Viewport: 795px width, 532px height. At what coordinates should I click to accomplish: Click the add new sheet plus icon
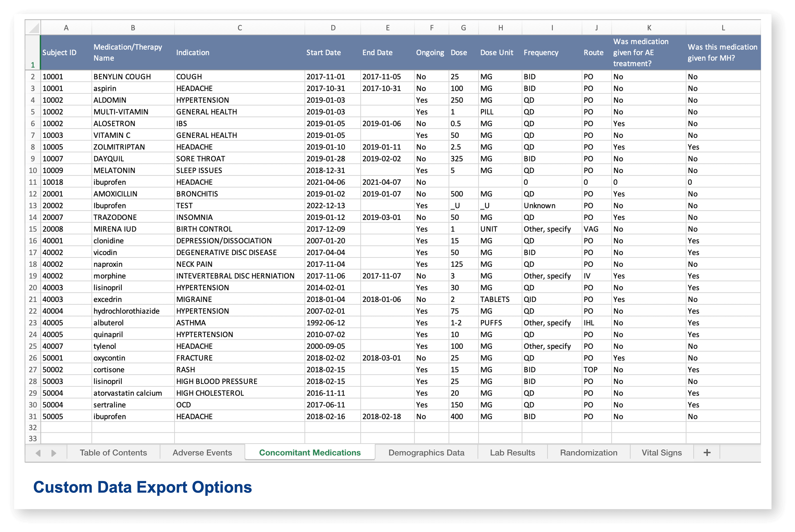click(707, 453)
